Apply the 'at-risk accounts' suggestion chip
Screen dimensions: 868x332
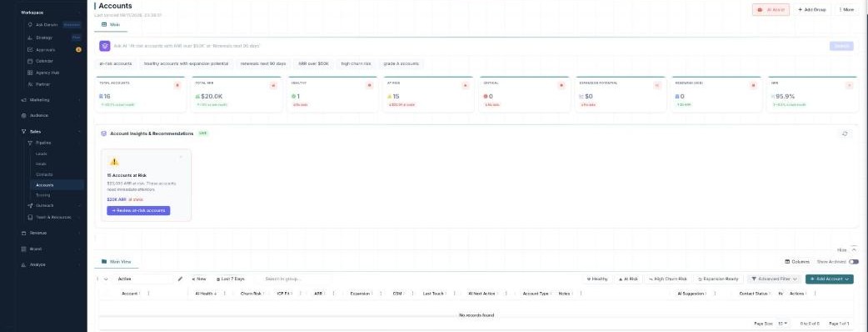tap(116, 63)
